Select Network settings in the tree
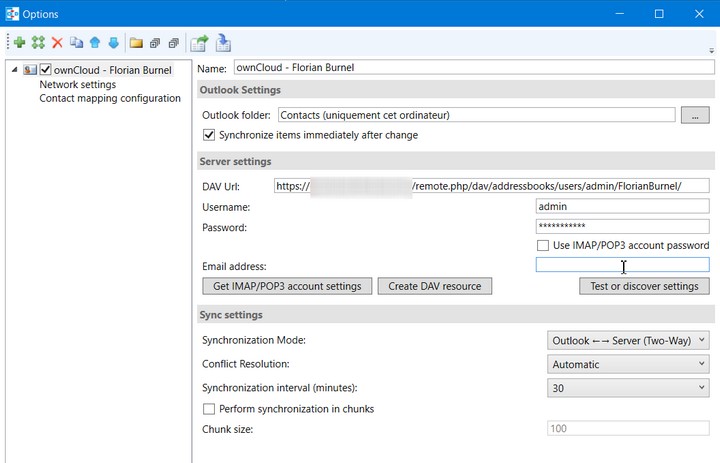 (78, 85)
